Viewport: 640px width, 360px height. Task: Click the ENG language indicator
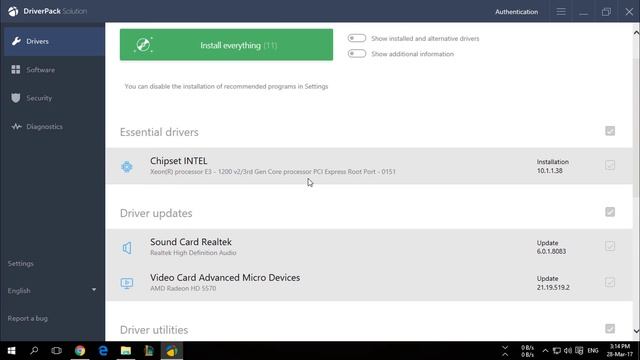click(593, 351)
